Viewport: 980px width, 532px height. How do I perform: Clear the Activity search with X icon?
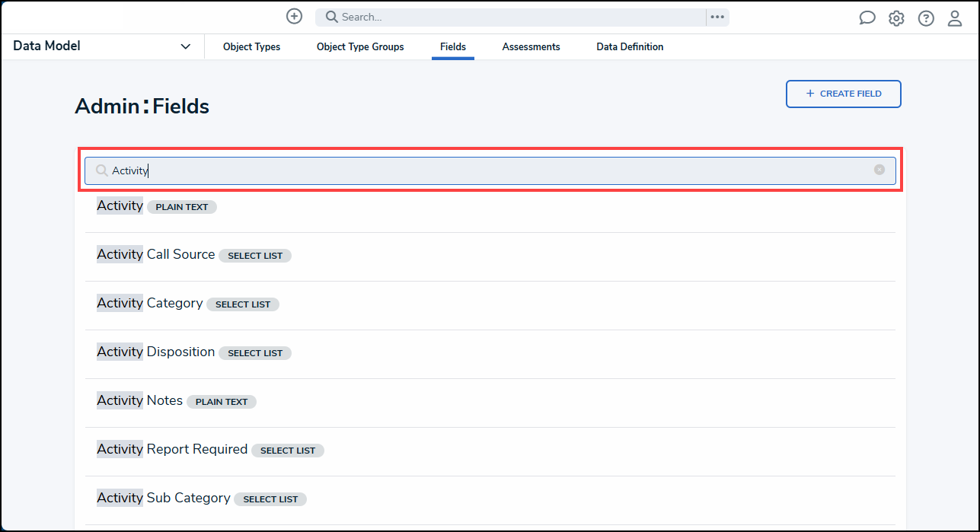coord(879,170)
